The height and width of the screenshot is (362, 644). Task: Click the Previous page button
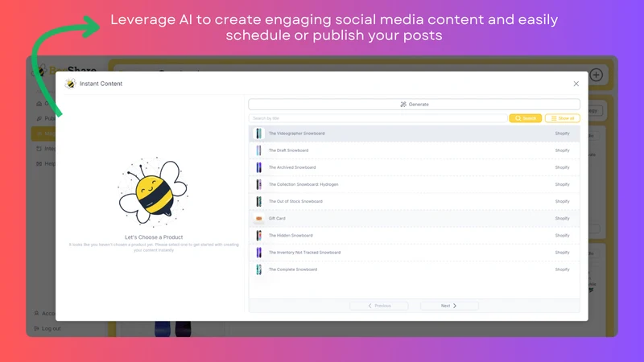pyautogui.click(x=378, y=306)
